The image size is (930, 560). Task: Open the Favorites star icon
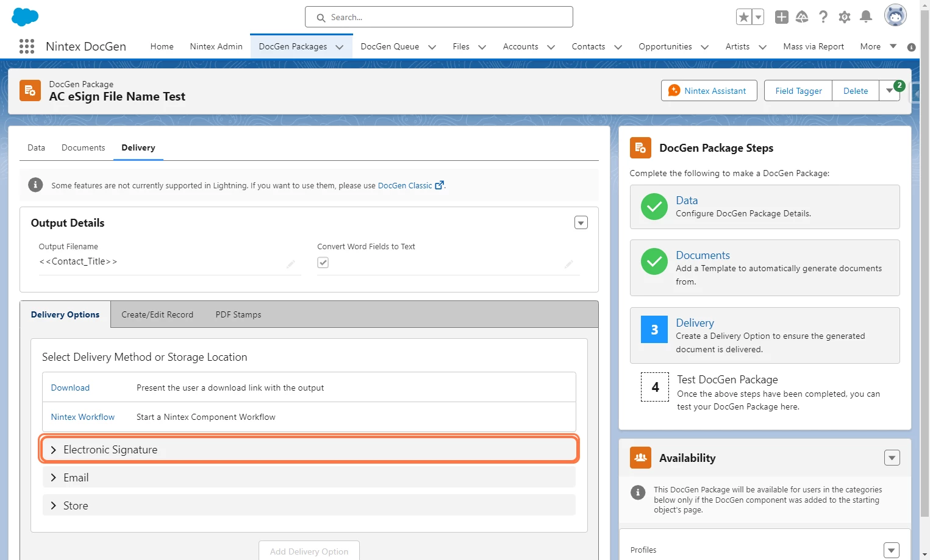tap(743, 17)
